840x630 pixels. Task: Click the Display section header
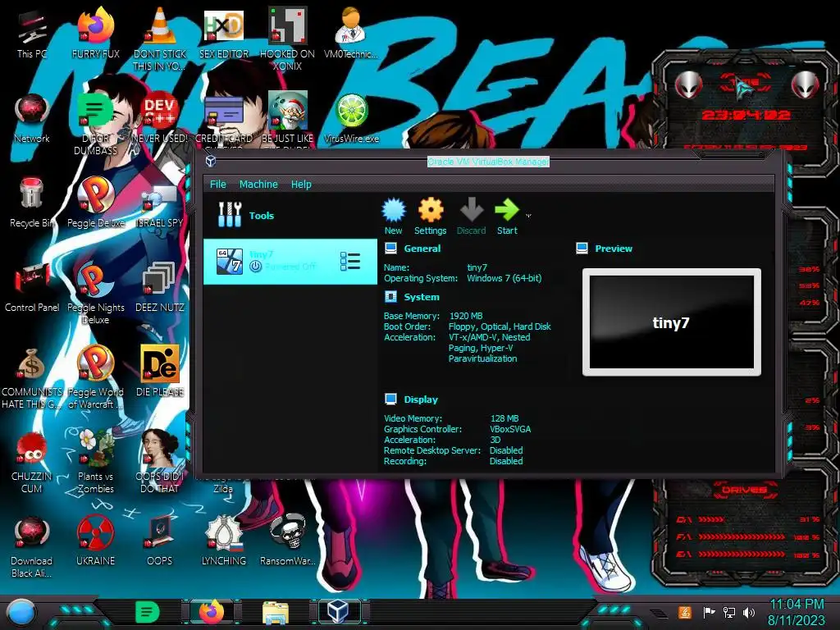pos(421,399)
